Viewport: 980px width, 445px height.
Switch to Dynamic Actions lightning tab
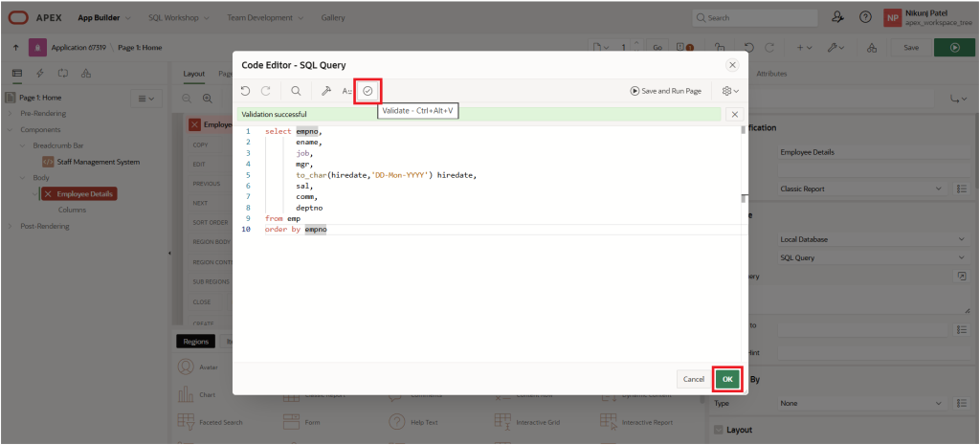click(x=39, y=73)
